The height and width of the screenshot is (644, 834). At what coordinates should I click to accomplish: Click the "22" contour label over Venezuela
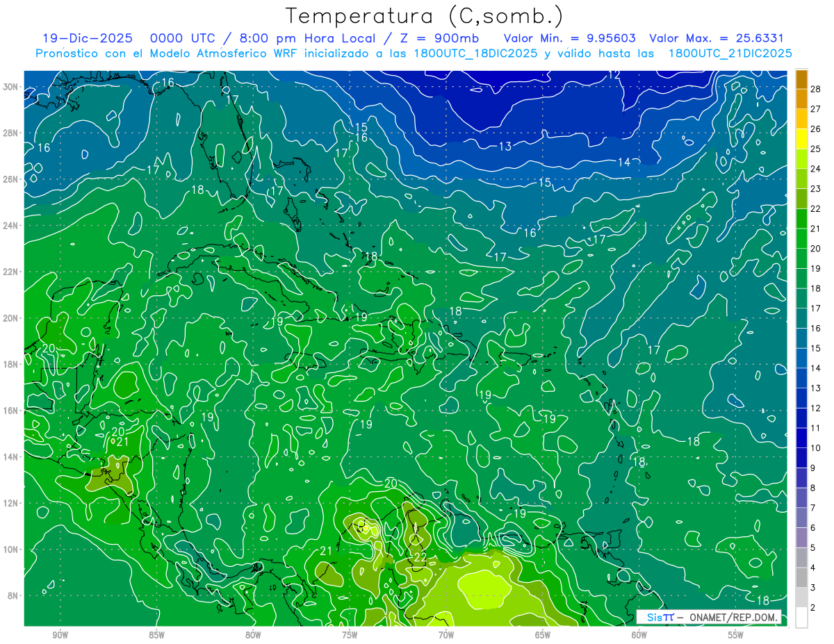click(x=420, y=557)
